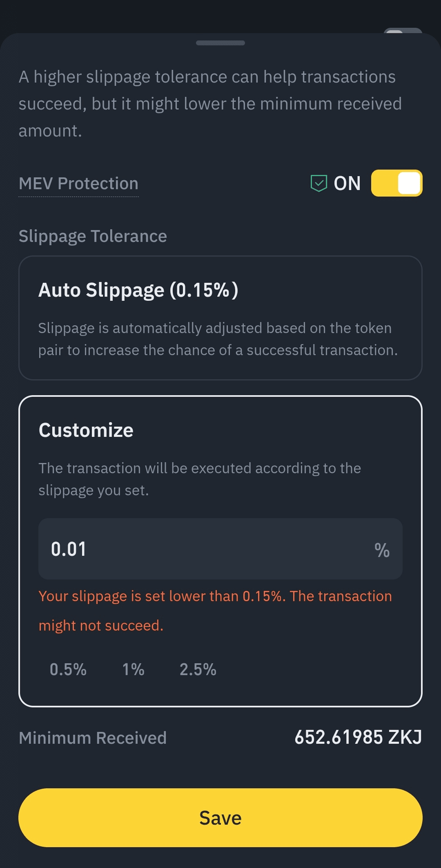Tap the higher slippage tolerance explanation paragraph
This screenshot has height=868, width=441.
click(x=210, y=103)
